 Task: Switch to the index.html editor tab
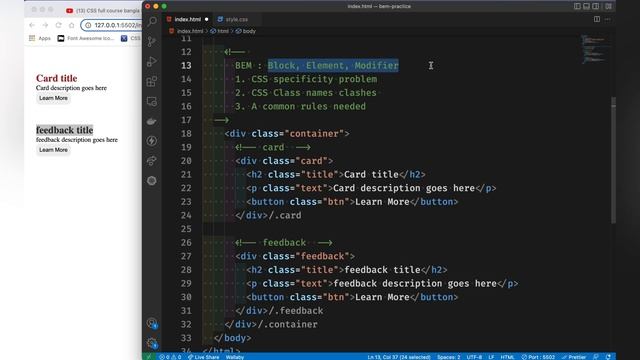(187, 19)
